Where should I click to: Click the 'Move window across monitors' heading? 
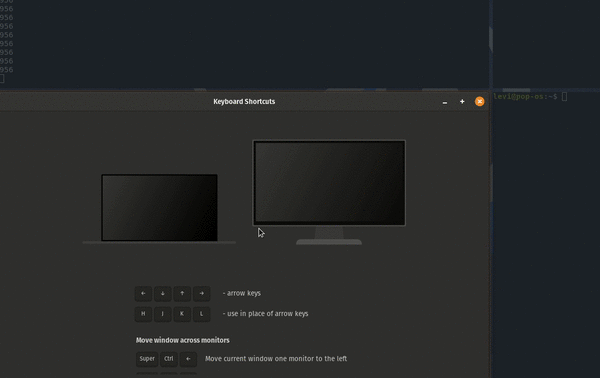[183, 340]
